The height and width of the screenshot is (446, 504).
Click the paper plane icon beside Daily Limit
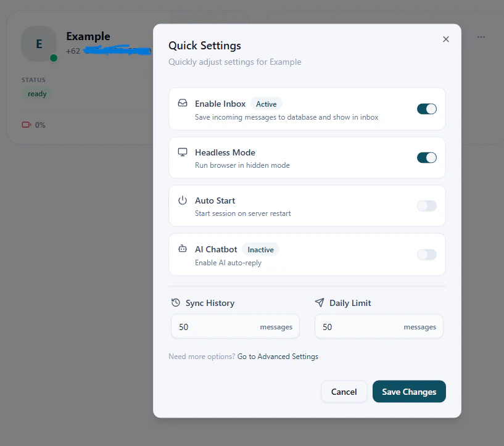[320, 303]
